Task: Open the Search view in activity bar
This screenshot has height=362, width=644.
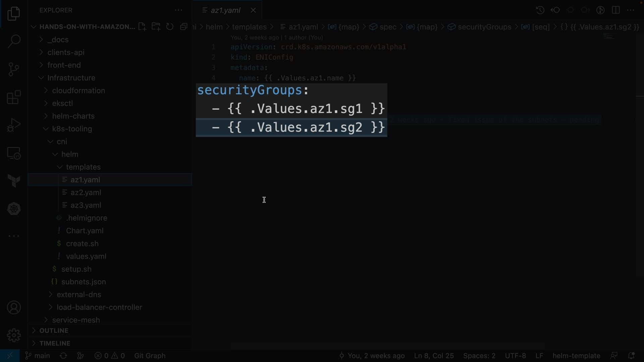Action: point(14,42)
